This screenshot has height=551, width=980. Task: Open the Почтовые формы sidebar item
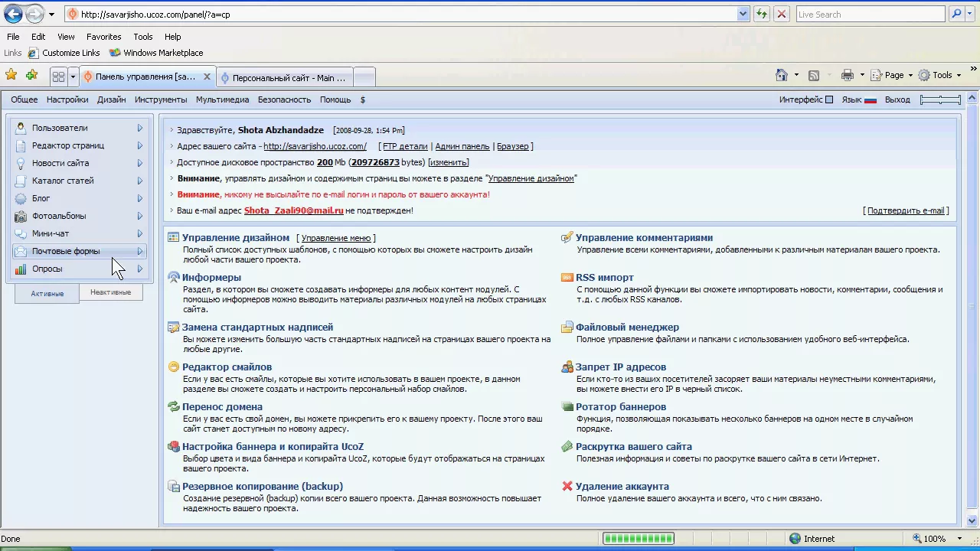(80, 251)
